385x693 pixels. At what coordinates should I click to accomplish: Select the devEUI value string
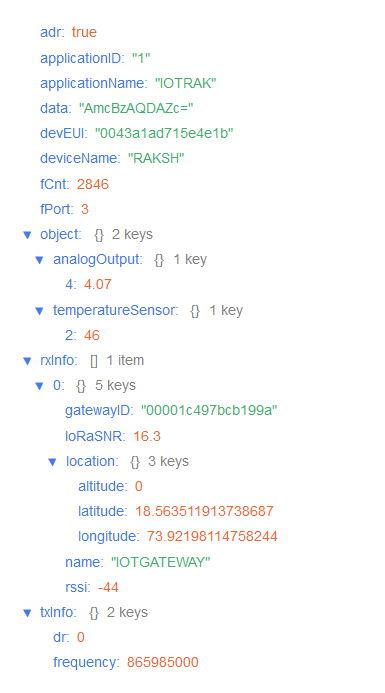point(164,133)
